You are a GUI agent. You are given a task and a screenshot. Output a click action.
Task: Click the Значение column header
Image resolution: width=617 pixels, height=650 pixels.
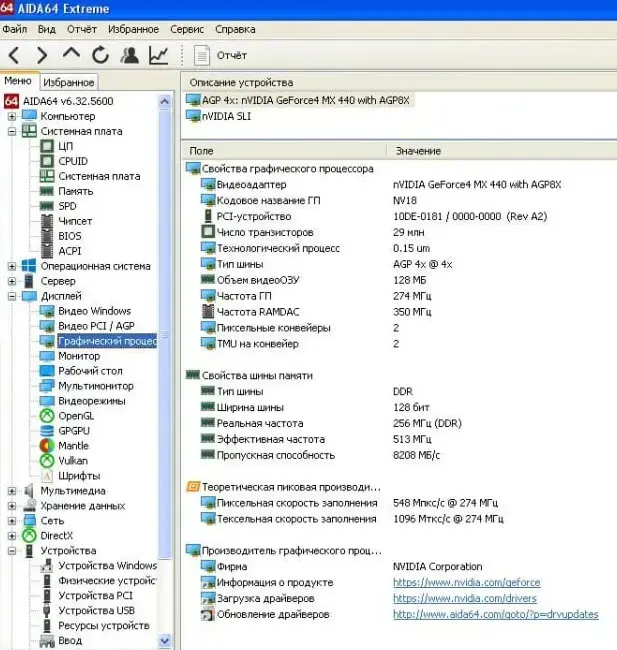click(418, 151)
